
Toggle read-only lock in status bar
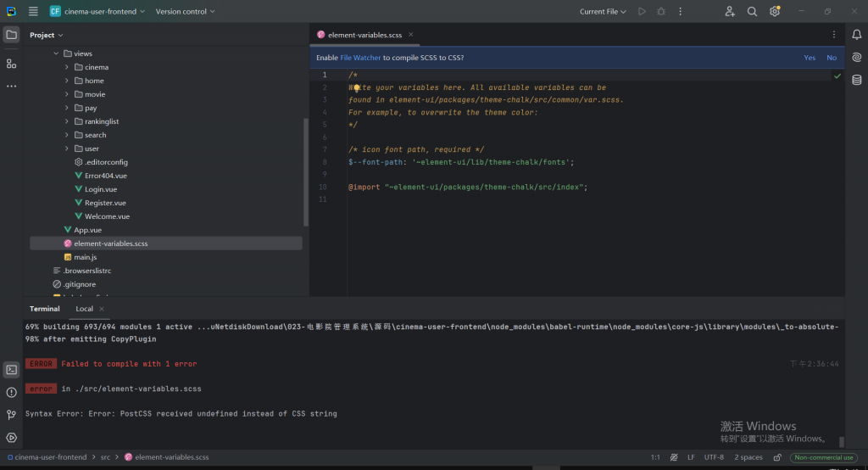point(777,457)
